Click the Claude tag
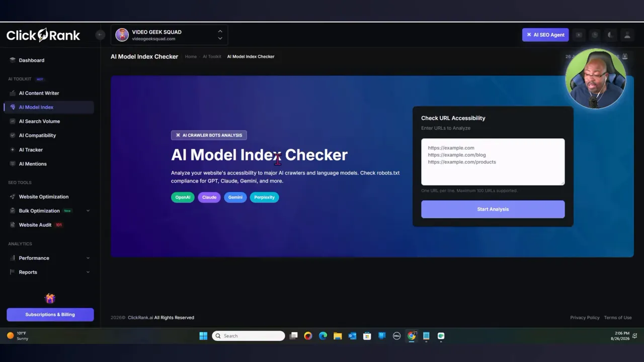The width and height of the screenshot is (644, 362). [209, 198]
